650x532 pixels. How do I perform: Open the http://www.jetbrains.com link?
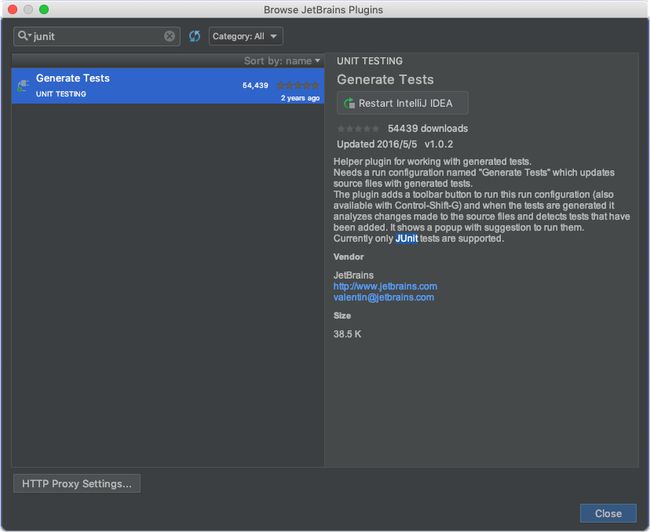click(385, 287)
